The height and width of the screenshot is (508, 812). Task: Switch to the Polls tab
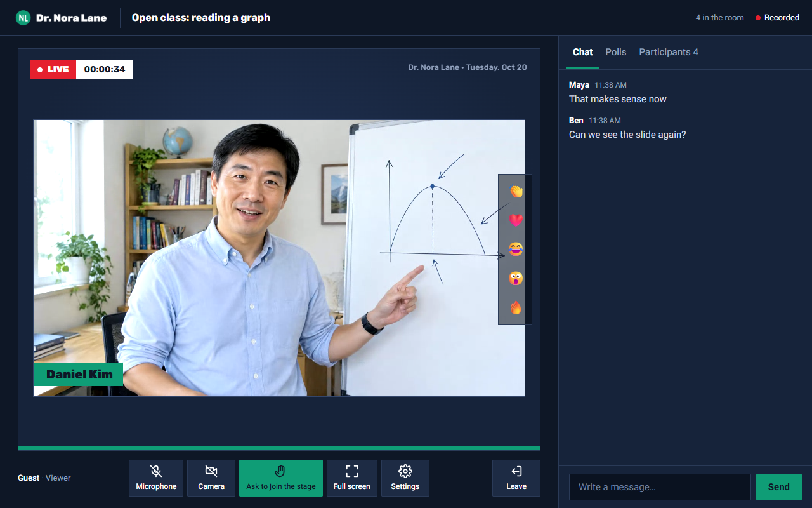point(616,52)
